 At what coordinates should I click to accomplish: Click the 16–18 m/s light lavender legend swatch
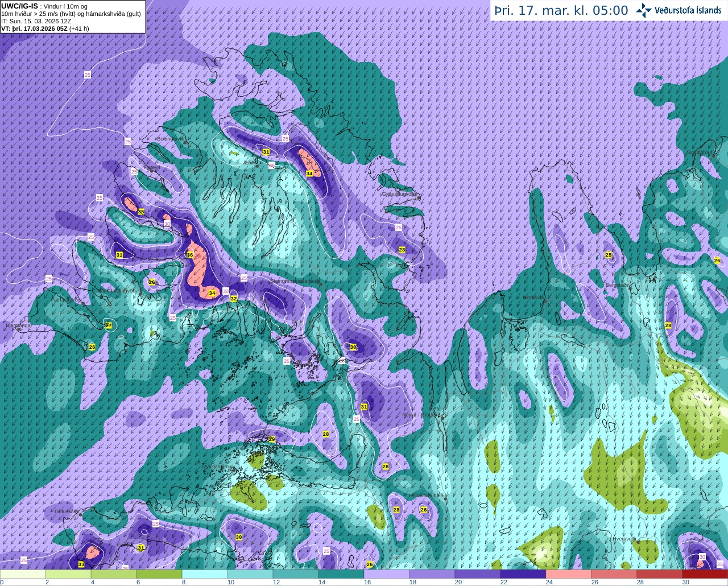(387, 574)
